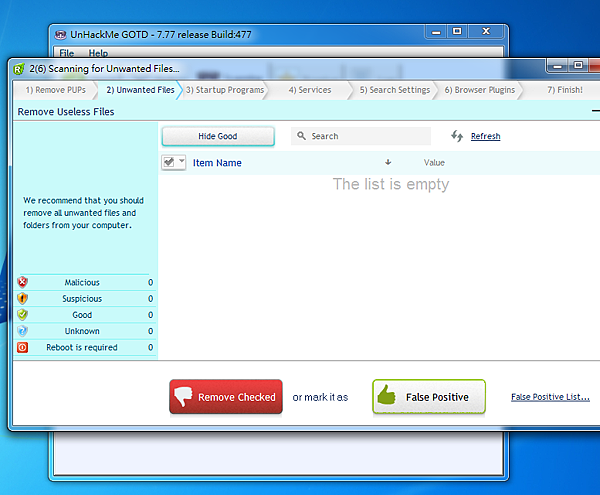Open the 6) Browser Plugins step
This screenshot has width=600, height=495.
480,90
